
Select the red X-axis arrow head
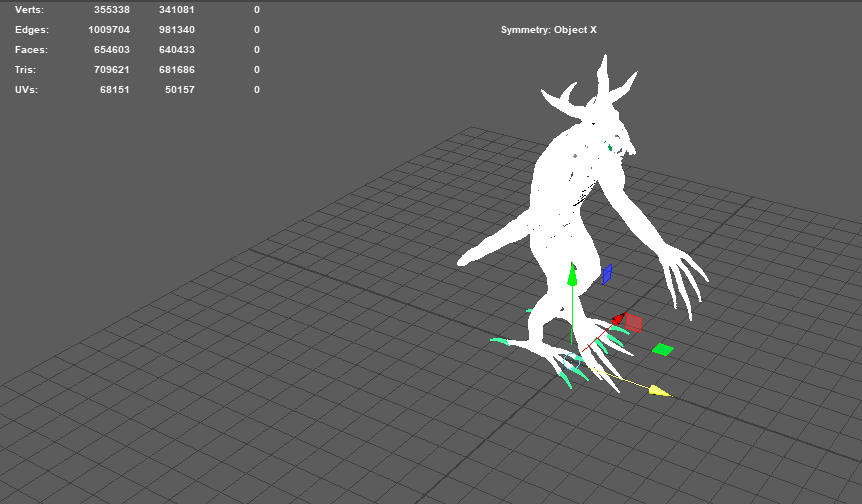[x=618, y=319]
